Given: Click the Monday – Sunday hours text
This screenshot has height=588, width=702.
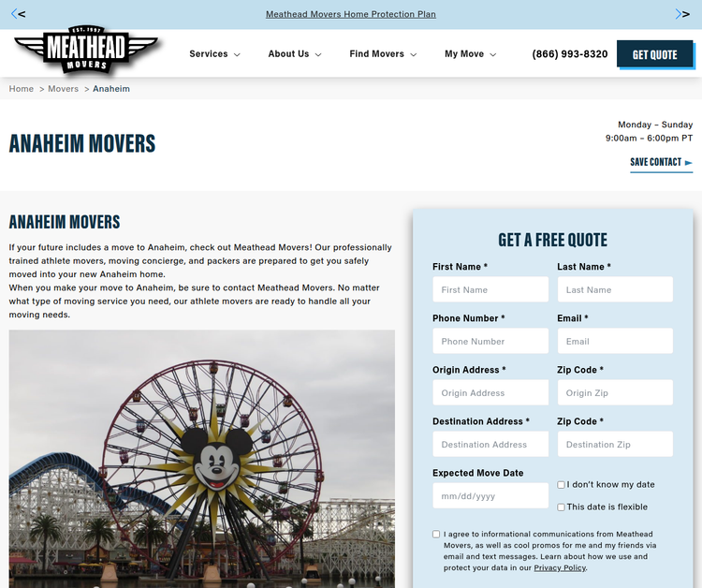Looking at the screenshot, I should [x=655, y=125].
